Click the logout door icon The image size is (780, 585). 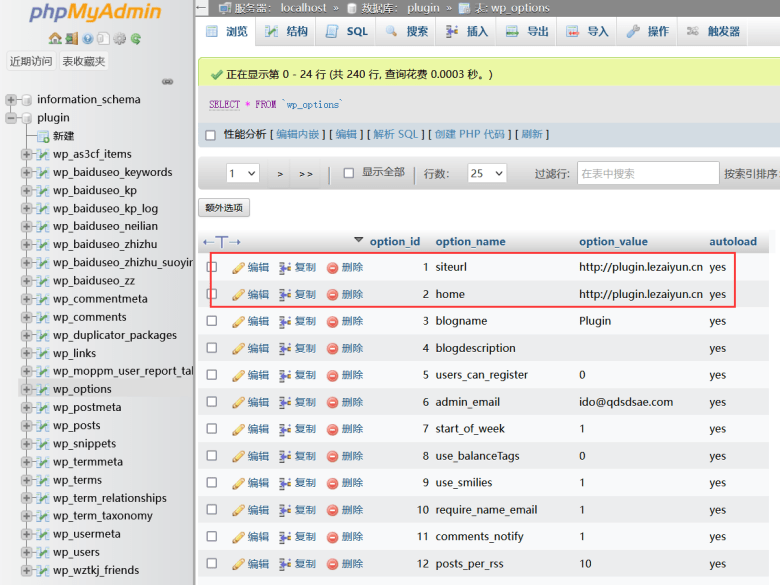[x=71, y=39]
